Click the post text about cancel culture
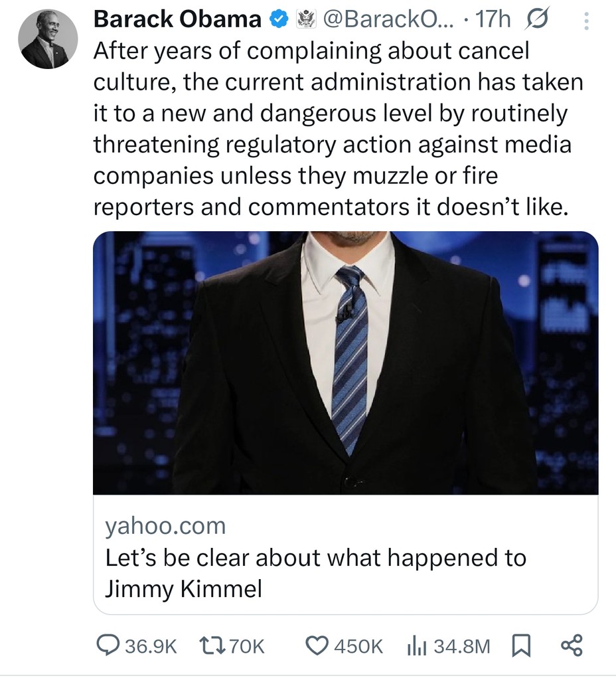Viewport: 616px width, 680px height. pyautogui.click(x=332, y=129)
